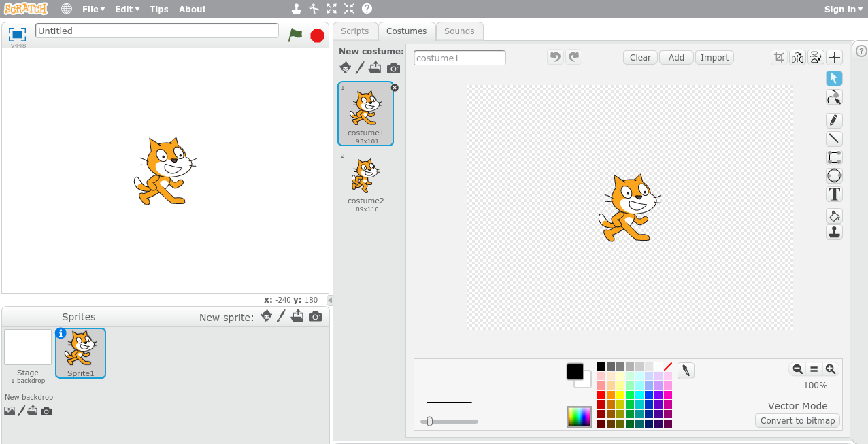This screenshot has width=868, height=444.
Task: Click the green flag to run project
Action: [295, 35]
